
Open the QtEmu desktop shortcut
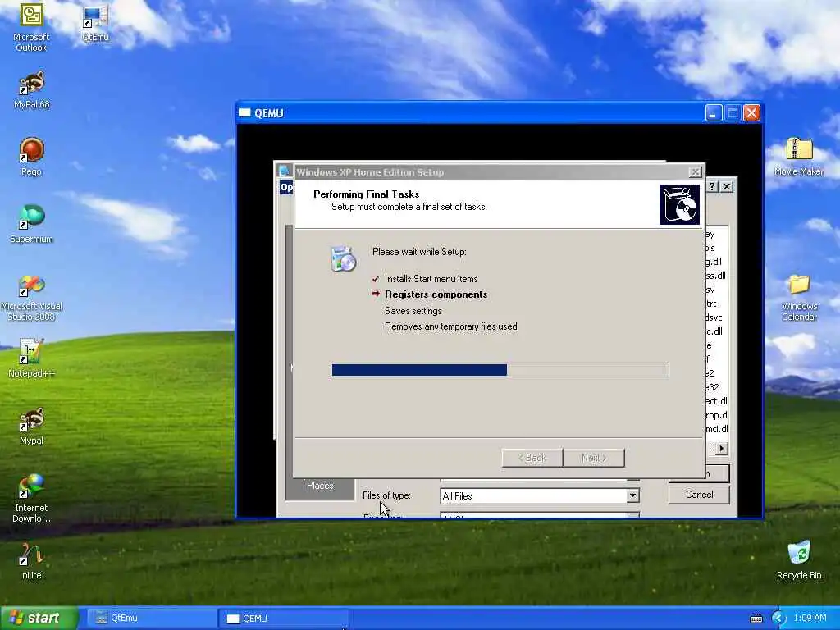pyautogui.click(x=95, y=24)
